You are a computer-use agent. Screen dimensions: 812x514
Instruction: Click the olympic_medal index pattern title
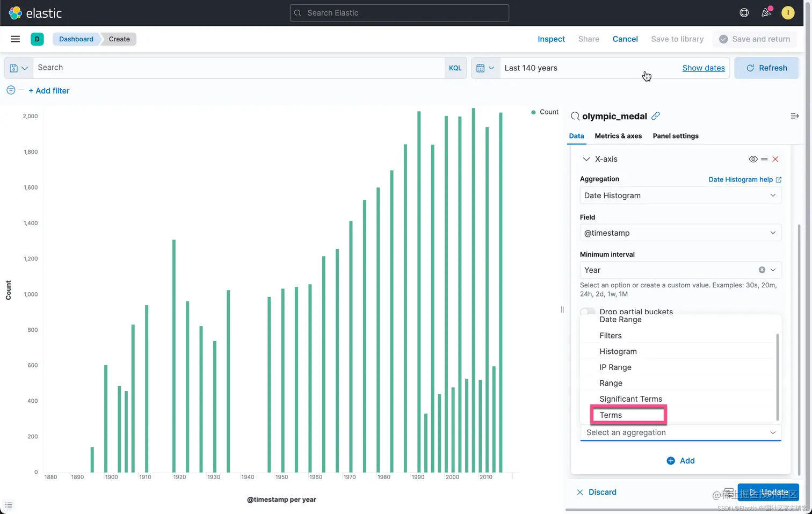tap(614, 116)
